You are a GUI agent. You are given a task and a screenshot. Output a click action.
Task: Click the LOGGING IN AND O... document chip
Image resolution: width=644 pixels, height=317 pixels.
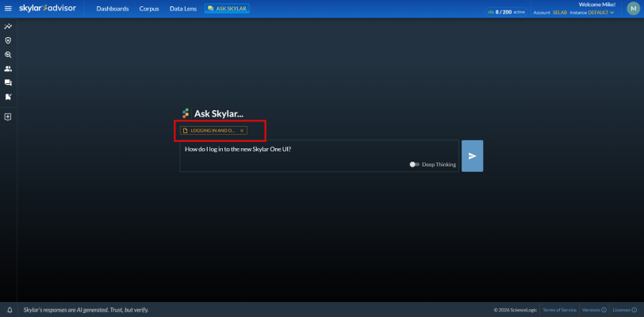pos(213,131)
